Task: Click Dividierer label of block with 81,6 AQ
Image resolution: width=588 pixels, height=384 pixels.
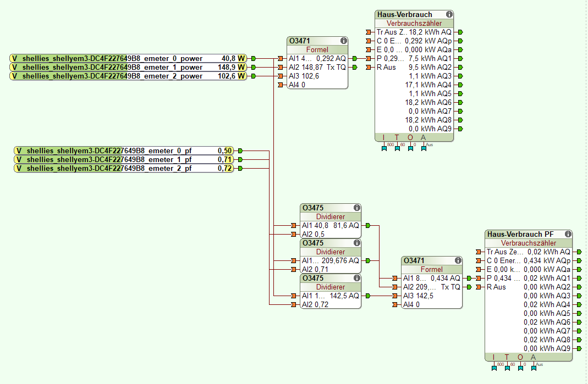Action: (331, 216)
